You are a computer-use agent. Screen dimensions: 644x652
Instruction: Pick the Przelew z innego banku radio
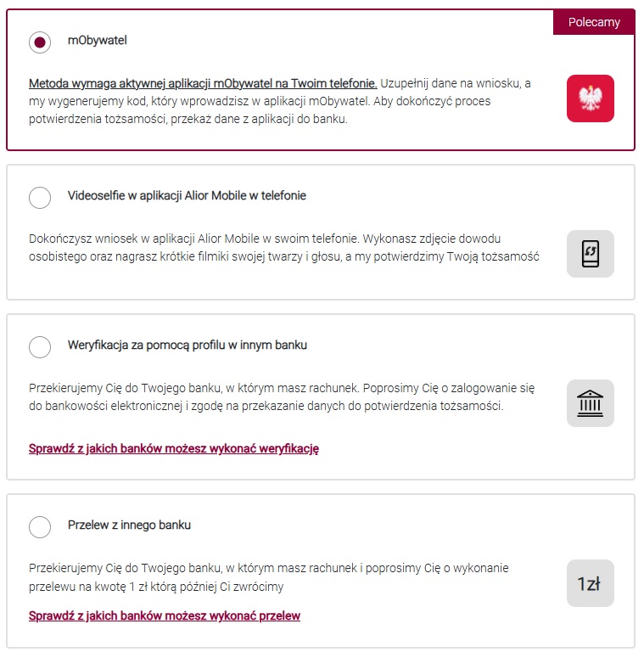40,527
